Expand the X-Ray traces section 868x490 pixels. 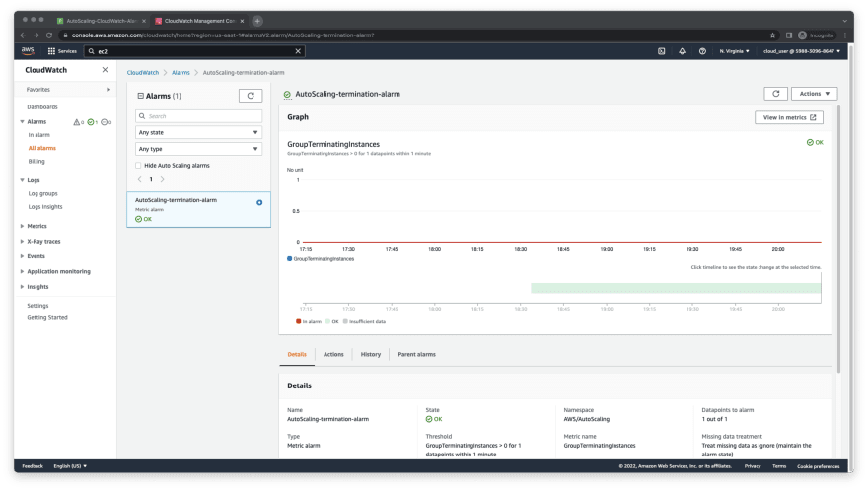click(x=22, y=242)
